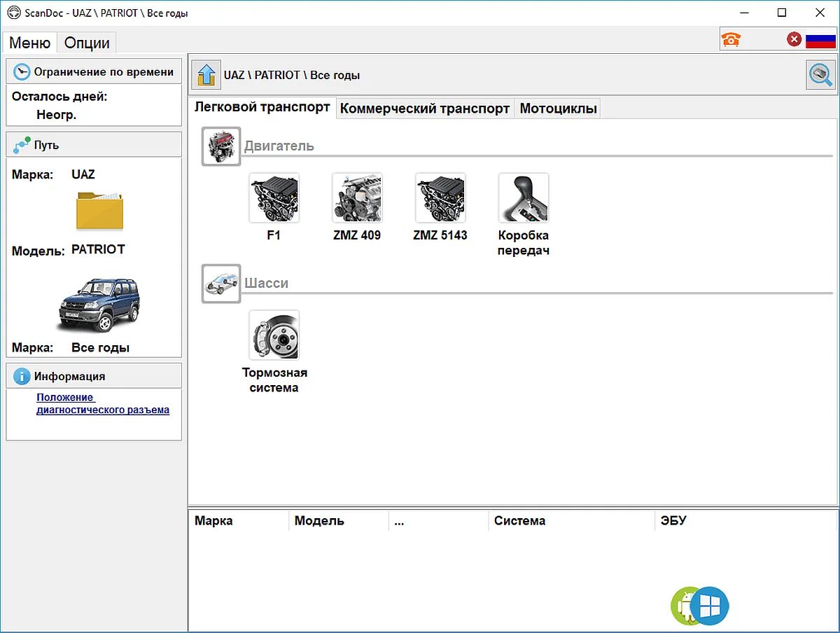Click the up-arrow navigate back icon
The height and width of the screenshot is (633, 840).
[206, 75]
